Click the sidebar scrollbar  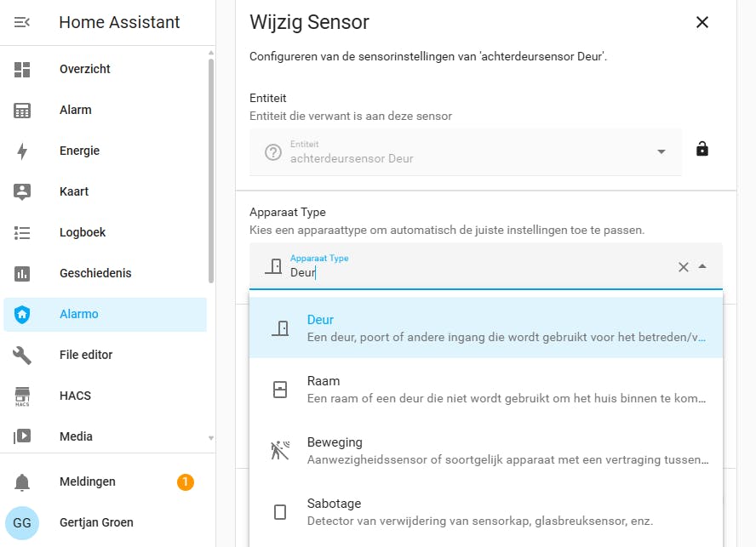click(211, 170)
